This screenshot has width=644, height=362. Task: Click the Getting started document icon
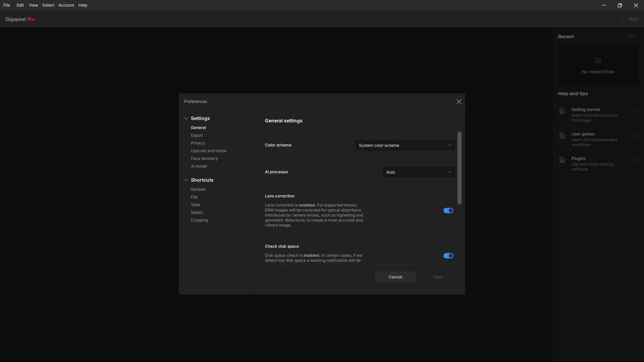(562, 111)
